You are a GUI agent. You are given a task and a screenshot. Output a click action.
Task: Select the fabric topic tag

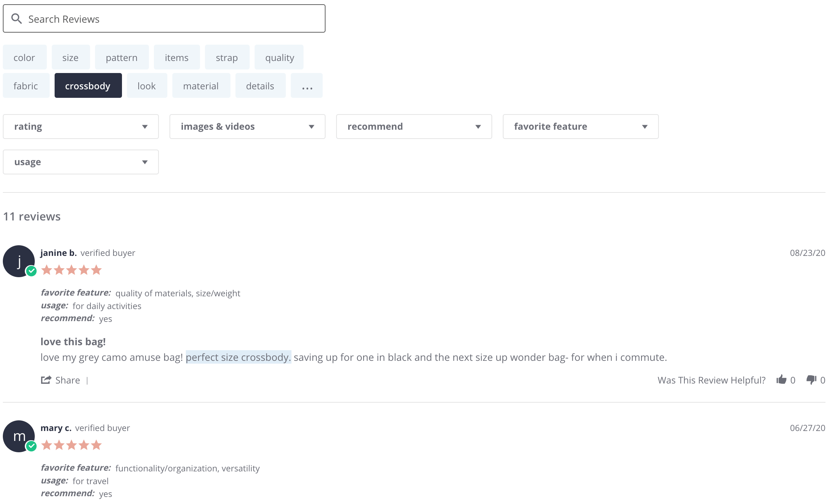point(26,86)
